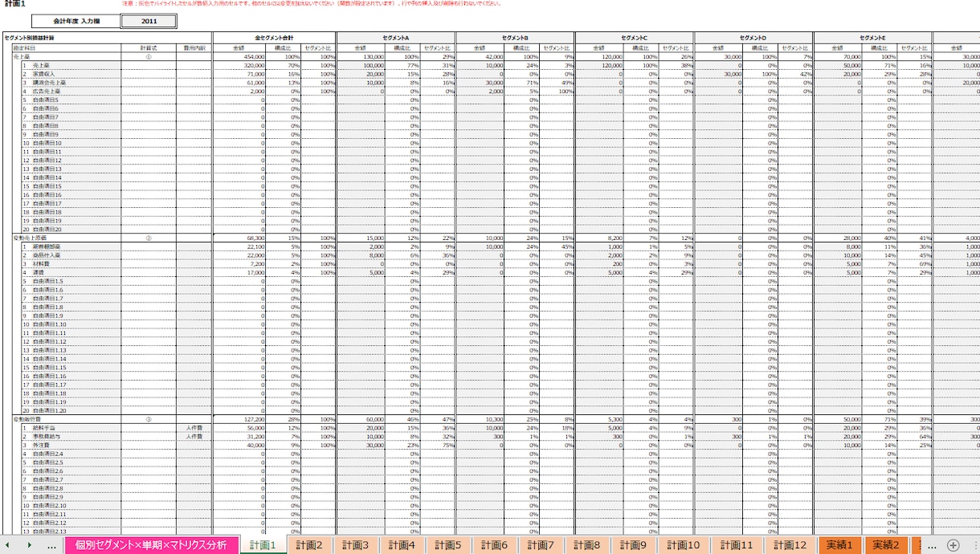The image size is (980, 554).
Task: Switch to the 計画2 sheet tab
Action: [308, 545]
